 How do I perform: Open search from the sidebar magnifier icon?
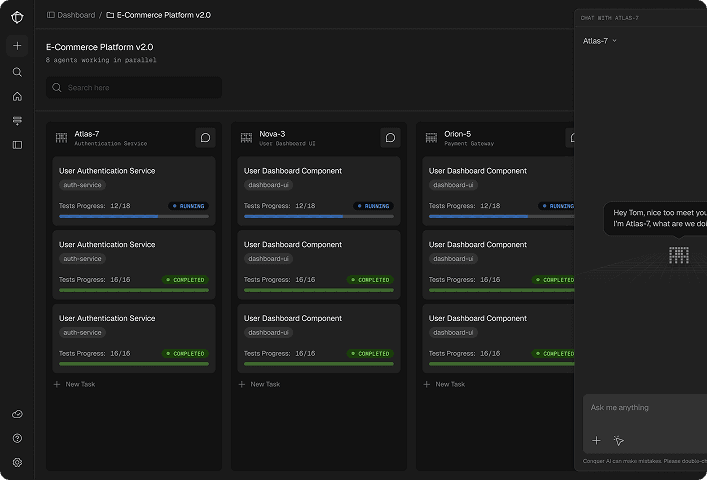[17, 72]
